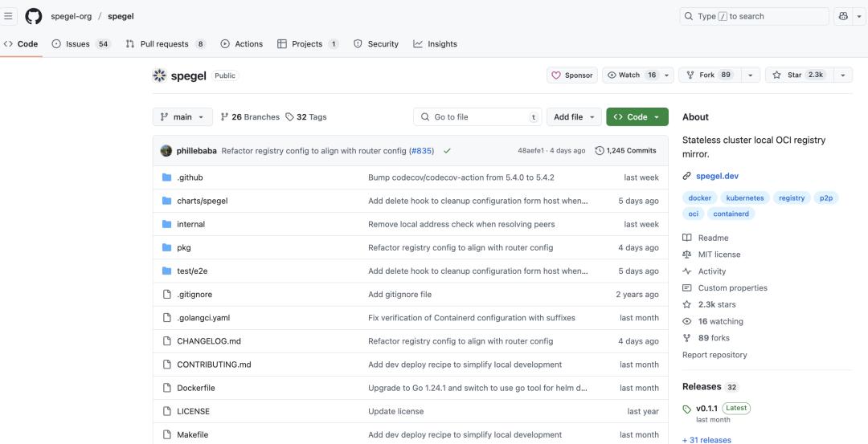Click the Sponsor button
This screenshot has height=444, width=868.
click(x=572, y=75)
